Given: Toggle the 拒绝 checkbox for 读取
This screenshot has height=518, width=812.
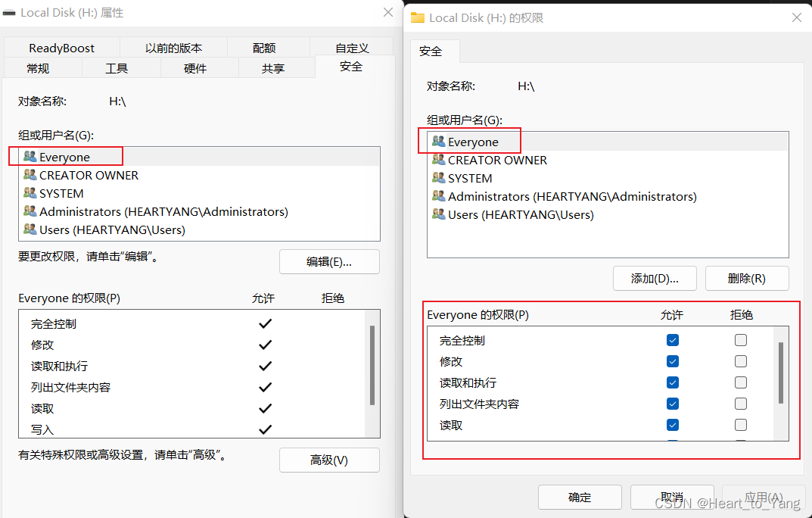Looking at the screenshot, I should tap(740, 425).
